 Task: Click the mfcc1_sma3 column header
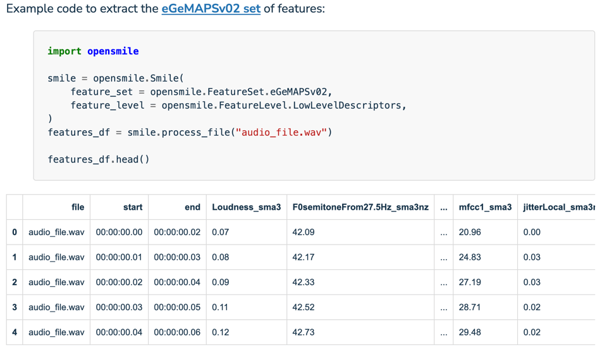tap(486, 207)
